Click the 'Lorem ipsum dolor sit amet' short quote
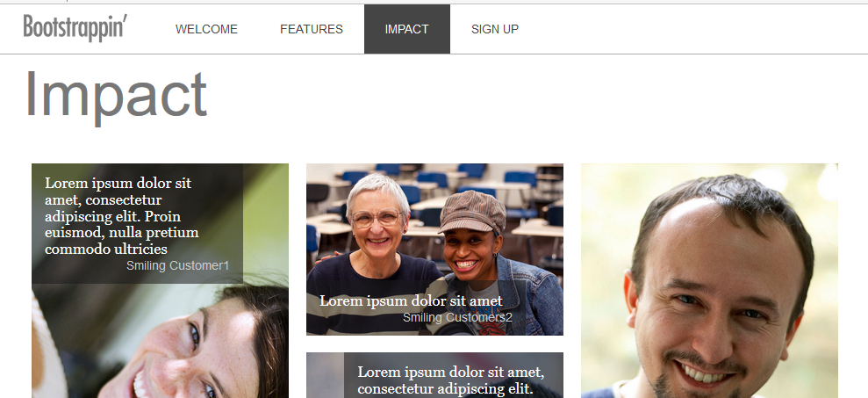Image resolution: width=868 pixels, height=398 pixels. point(411,301)
